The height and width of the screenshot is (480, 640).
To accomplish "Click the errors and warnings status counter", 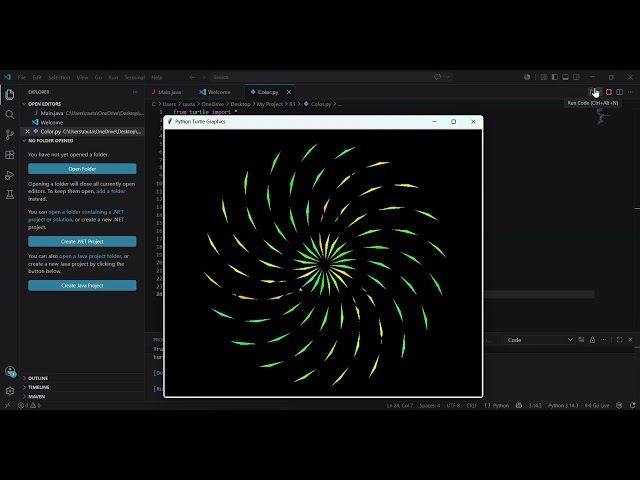I will [29, 405].
